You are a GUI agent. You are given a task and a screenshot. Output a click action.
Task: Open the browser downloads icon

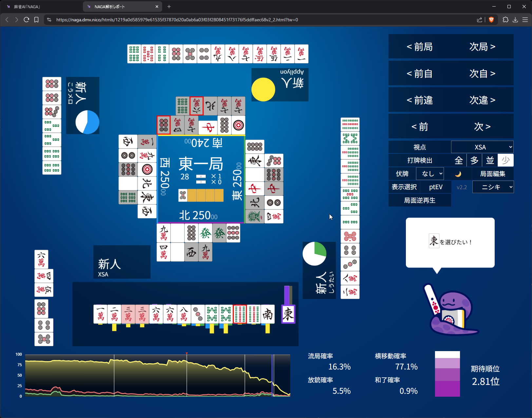(515, 20)
